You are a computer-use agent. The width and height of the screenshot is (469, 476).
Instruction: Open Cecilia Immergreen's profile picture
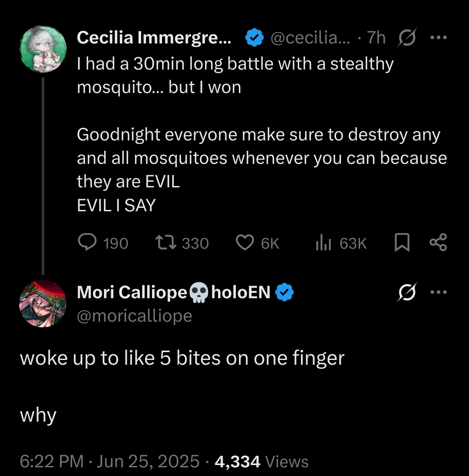(x=43, y=49)
